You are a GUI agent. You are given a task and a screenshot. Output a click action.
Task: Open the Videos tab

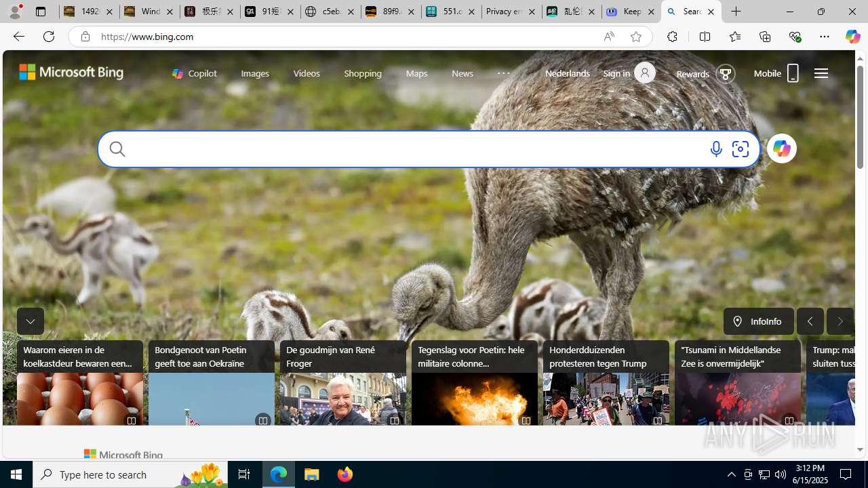307,73
